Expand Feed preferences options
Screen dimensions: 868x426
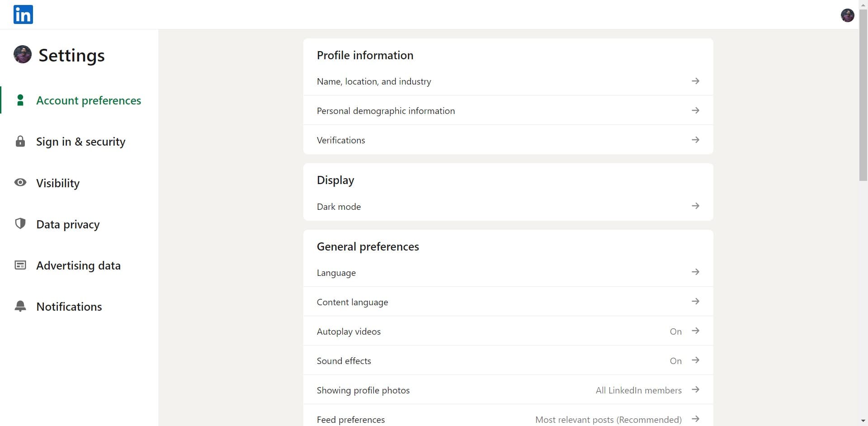[x=695, y=419]
